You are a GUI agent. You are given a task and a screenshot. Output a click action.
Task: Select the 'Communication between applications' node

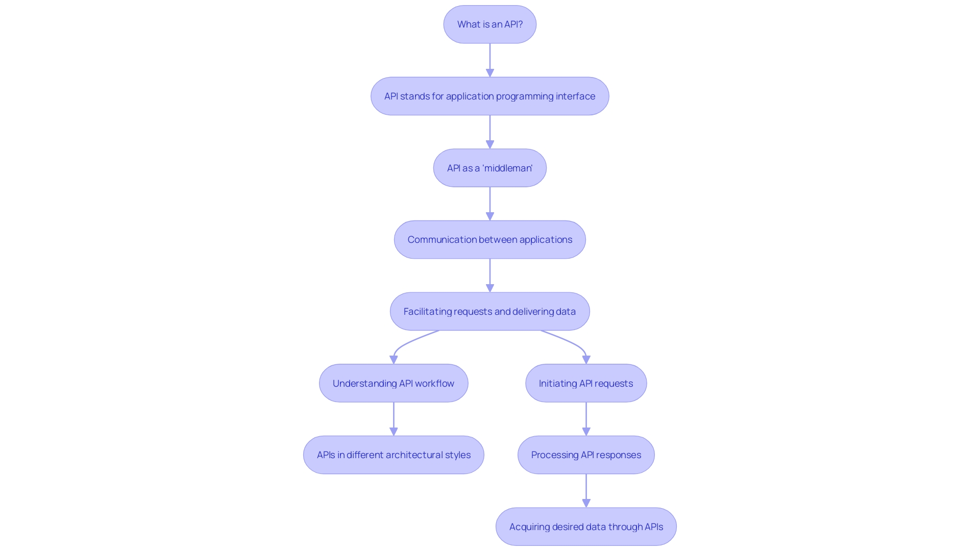(489, 239)
